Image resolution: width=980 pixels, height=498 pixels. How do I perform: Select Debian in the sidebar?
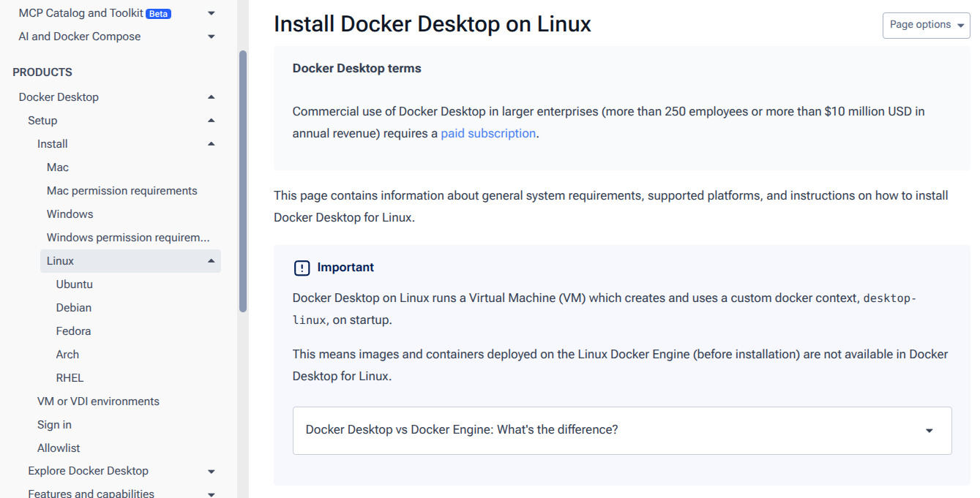74,308
